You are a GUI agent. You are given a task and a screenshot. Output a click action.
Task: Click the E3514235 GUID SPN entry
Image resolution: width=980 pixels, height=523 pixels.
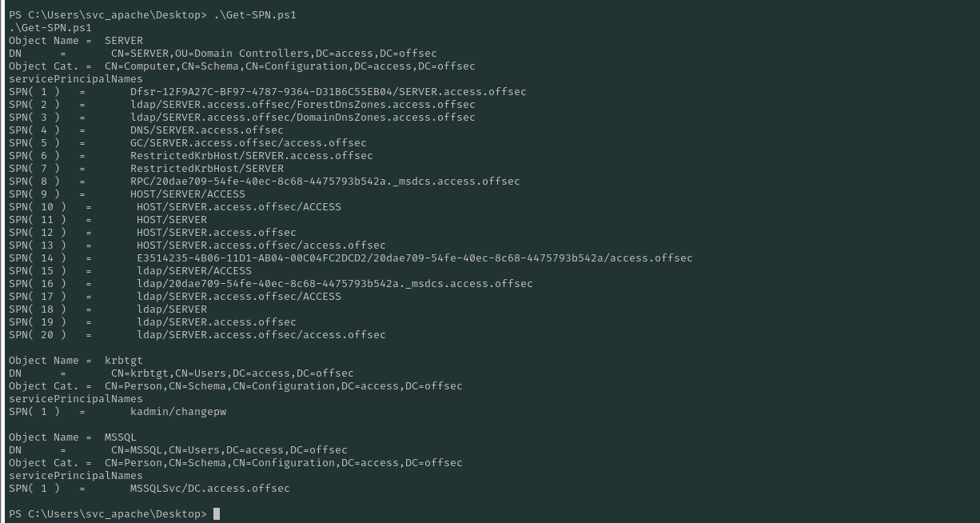[x=414, y=258]
